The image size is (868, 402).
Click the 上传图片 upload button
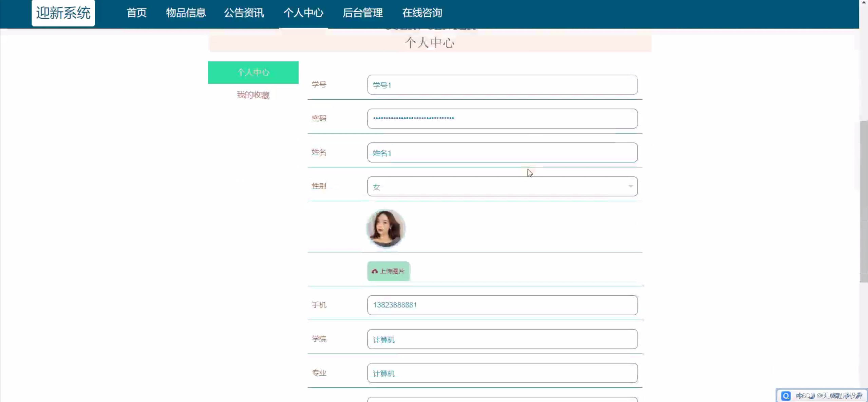click(388, 271)
